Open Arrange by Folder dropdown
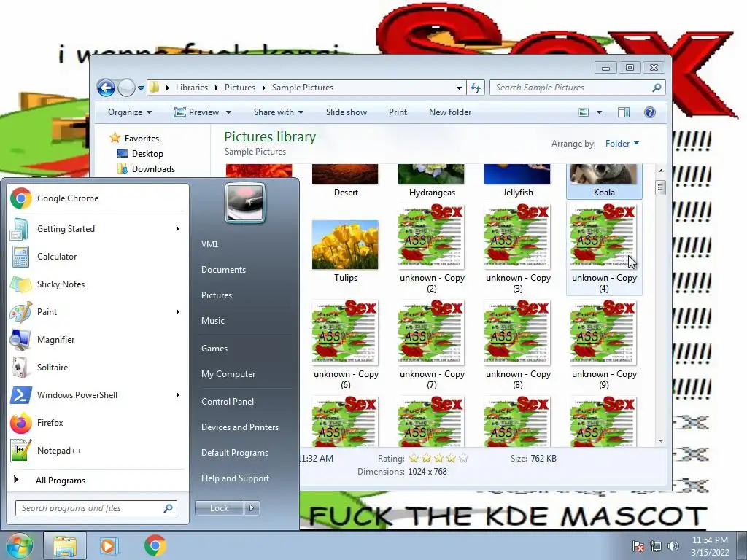This screenshot has width=747, height=560. (622, 144)
